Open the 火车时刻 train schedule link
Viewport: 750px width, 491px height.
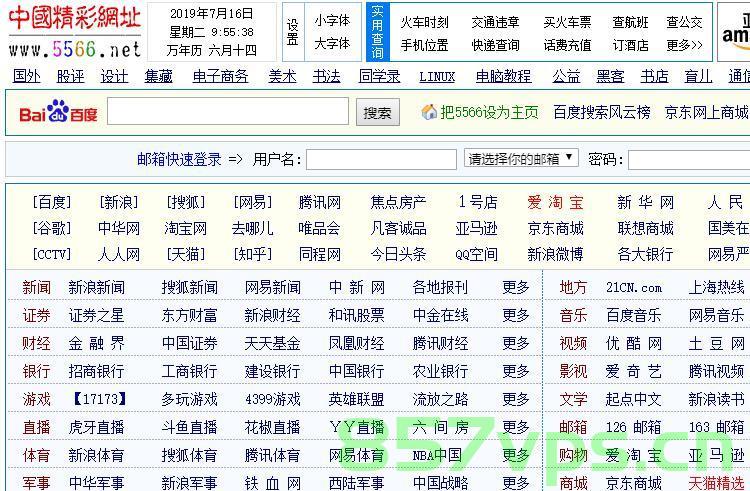click(x=424, y=22)
